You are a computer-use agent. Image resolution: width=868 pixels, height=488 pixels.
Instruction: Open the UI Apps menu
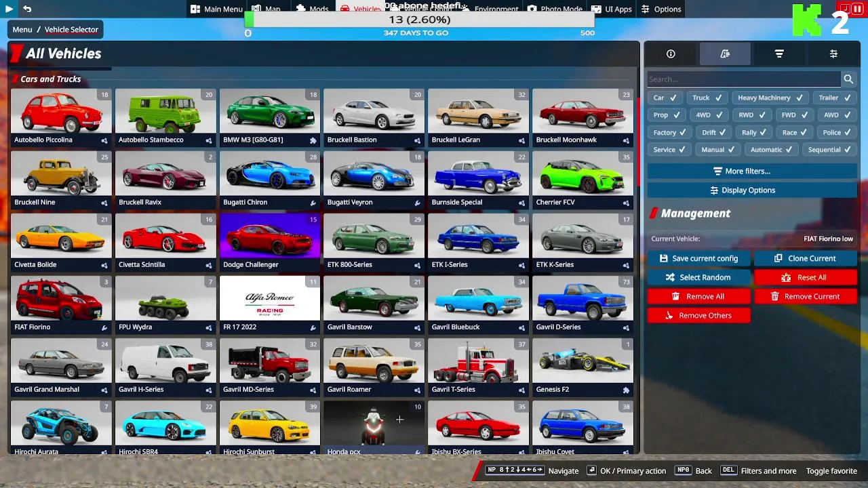click(612, 9)
